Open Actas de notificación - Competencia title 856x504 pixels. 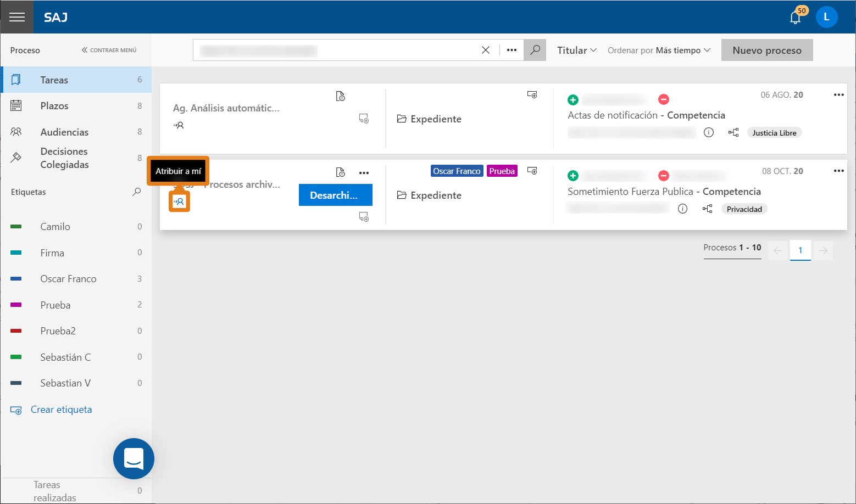pyautogui.click(x=646, y=115)
